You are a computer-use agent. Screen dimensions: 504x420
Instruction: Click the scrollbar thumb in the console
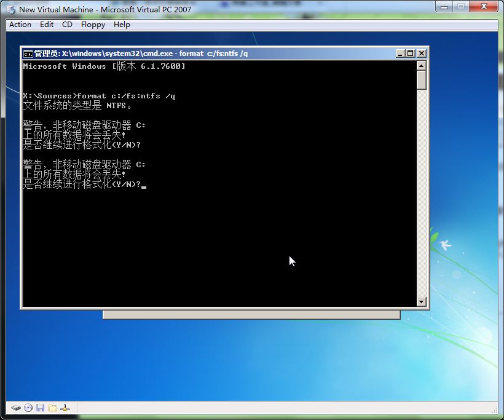click(x=422, y=80)
